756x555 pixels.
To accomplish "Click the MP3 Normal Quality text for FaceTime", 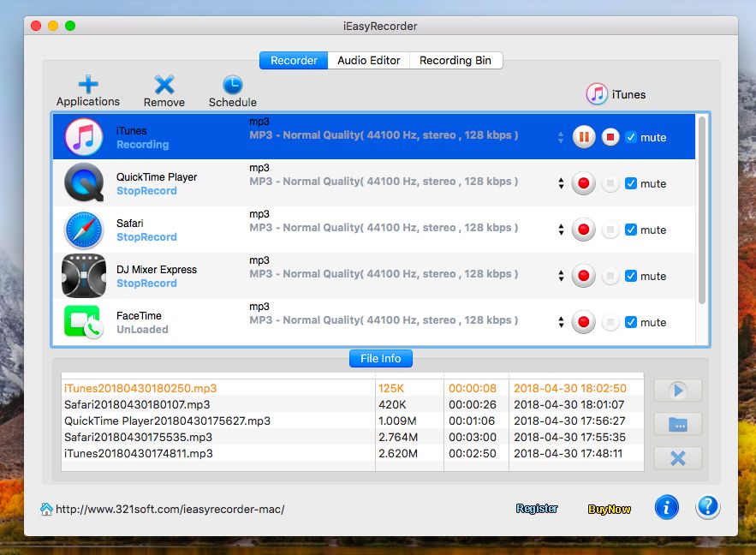I will click(384, 320).
